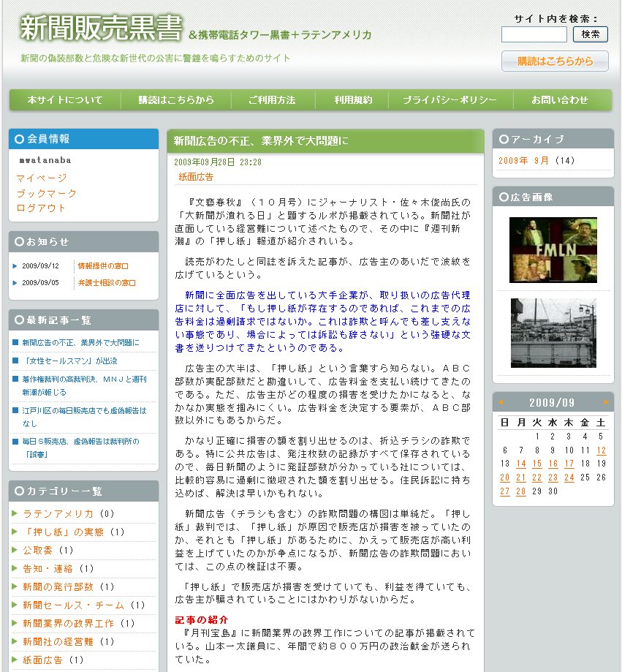Image resolution: width=622 pixels, height=672 pixels.
Task: Open the black-and-white street photo thumbnail
Action: point(553,333)
